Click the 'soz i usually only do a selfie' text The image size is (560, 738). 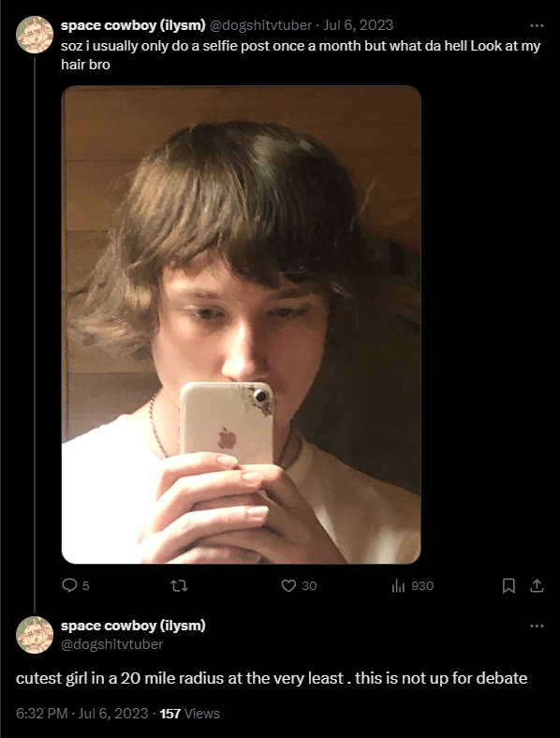301,54
